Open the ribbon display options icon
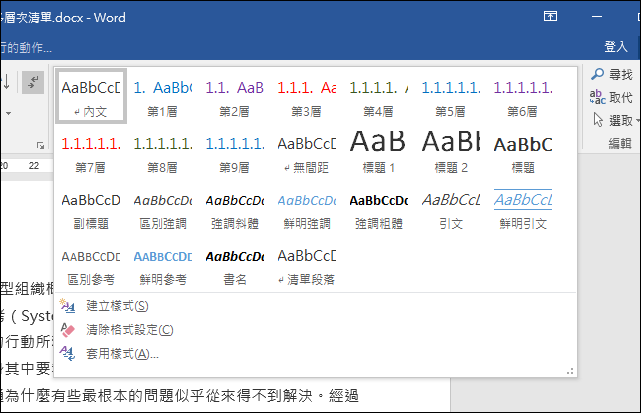641x413 pixels. (550, 16)
